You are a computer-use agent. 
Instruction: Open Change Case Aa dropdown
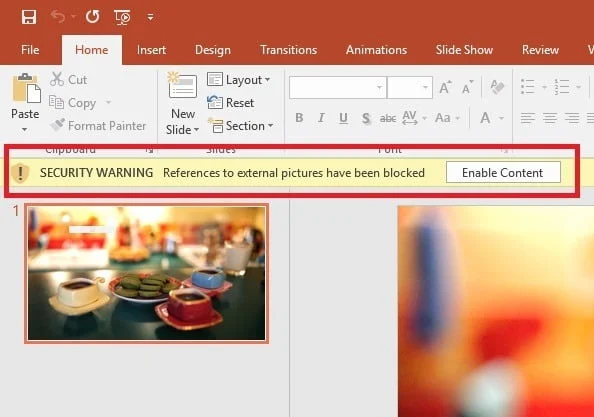click(x=447, y=118)
